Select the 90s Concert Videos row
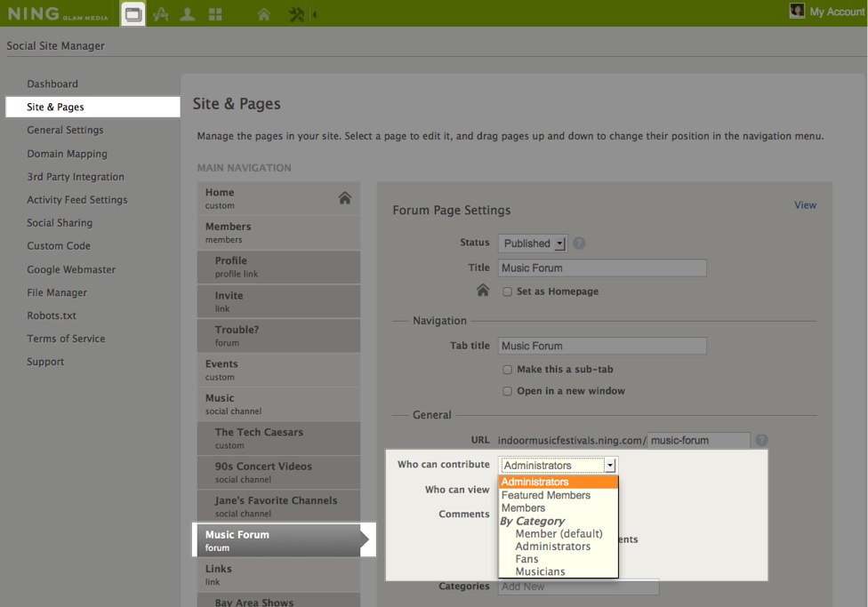Screen dimensions: 868x607 [x=278, y=473]
